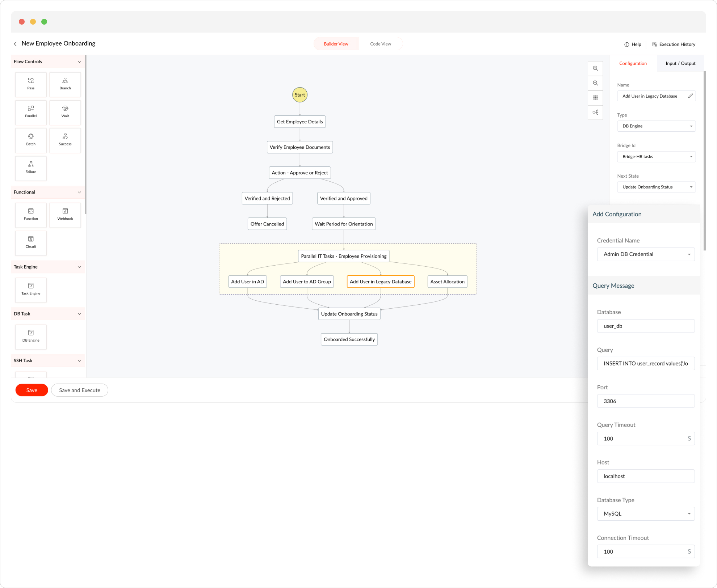717x588 pixels.
Task: Open the Input / Output tab
Action: [x=680, y=63]
